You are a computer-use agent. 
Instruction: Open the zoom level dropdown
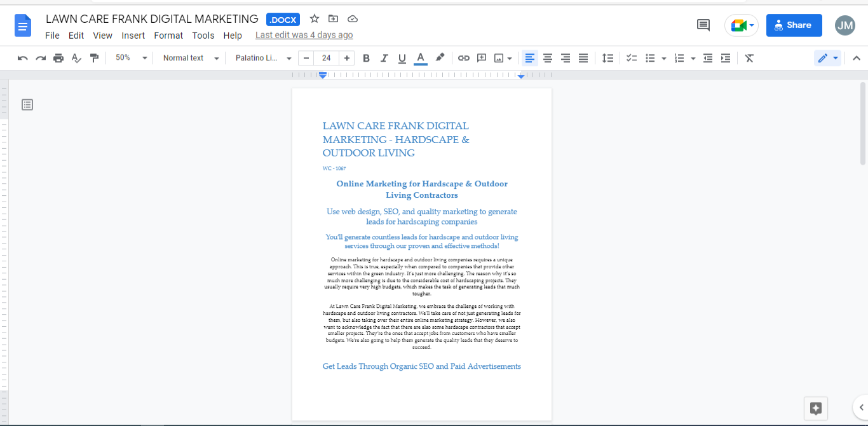coord(131,58)
